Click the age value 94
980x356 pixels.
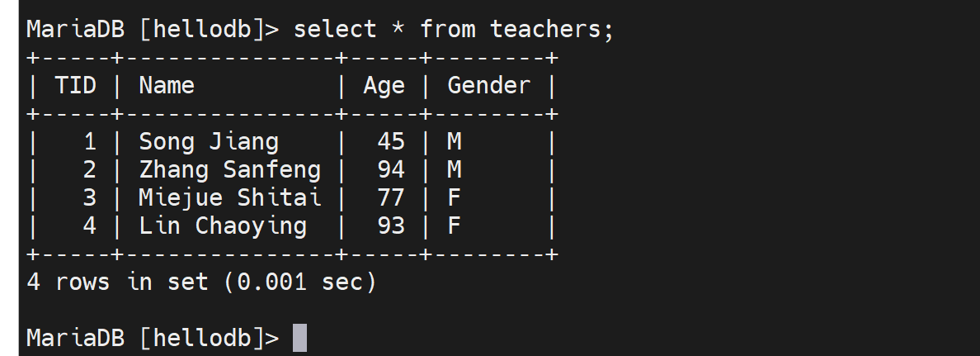pyautogui.click(x=391, y=169)
